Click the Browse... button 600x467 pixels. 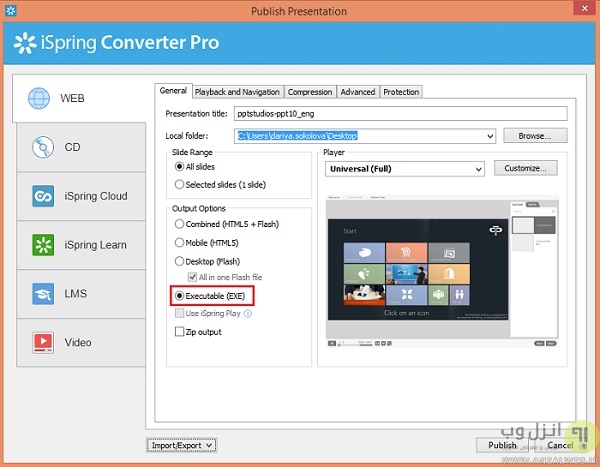[x=535, y=135]
